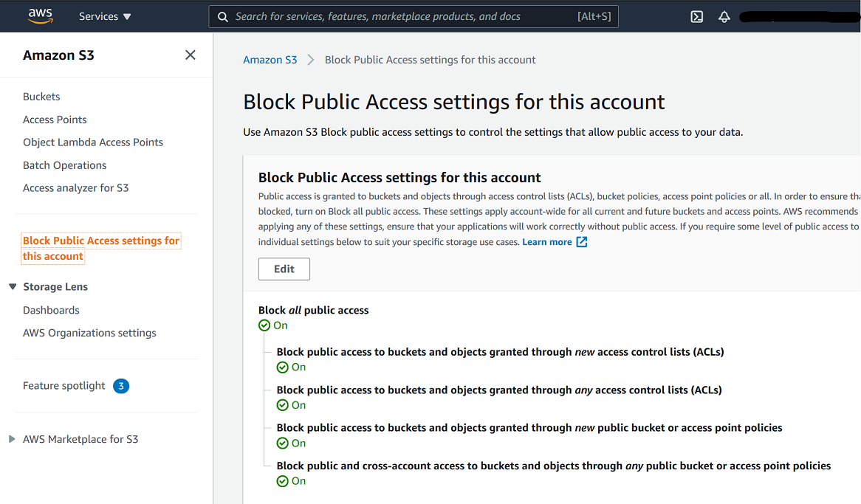Open Access analyzer for S3
861x504 pixels.
75,187
